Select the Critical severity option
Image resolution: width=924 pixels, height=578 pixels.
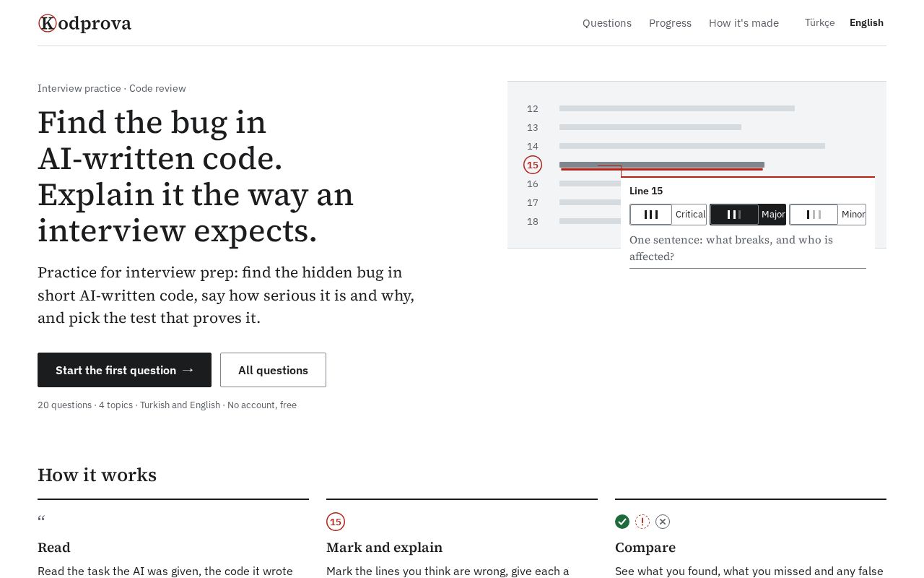point(668,215)
